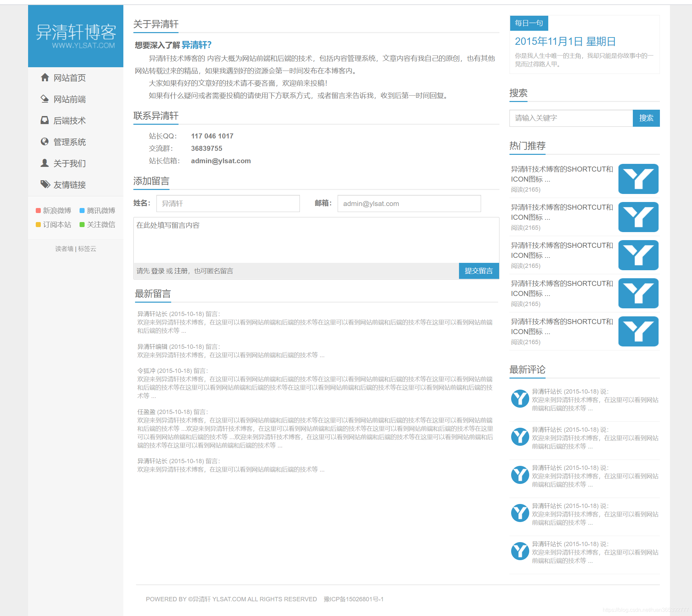The image size is (692, 616).
Task: Click the QQ number 117 046 1017
Action: pyautogui.click(x=212, y=136)
